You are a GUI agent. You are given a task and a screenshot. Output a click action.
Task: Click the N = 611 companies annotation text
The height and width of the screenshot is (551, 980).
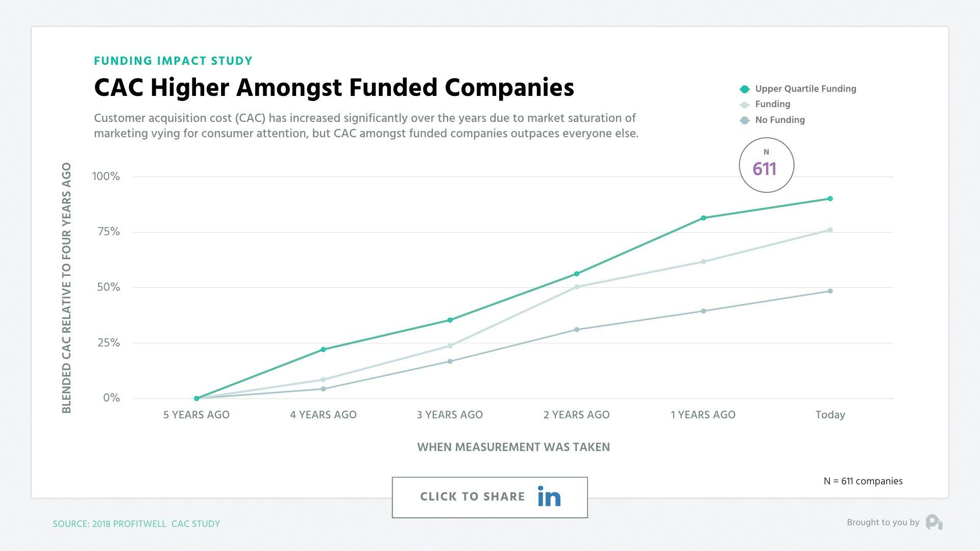click(x=863, y=481)
